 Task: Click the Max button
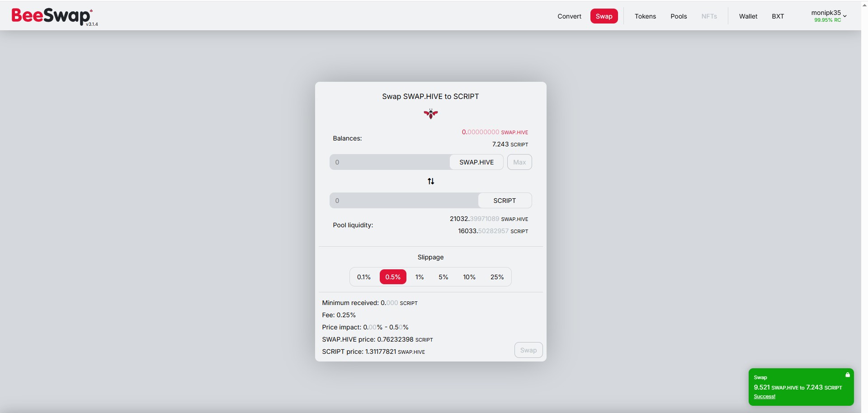coord(519,162)
